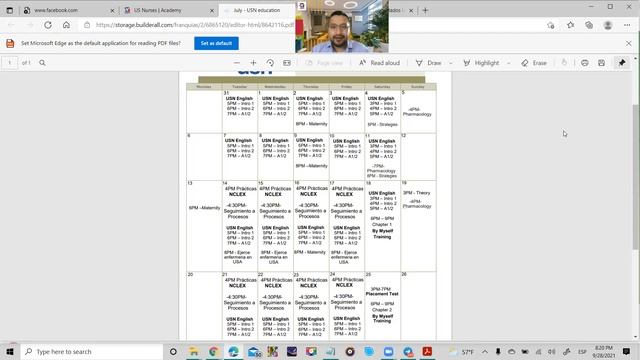Rotate the PDF page

270,63
